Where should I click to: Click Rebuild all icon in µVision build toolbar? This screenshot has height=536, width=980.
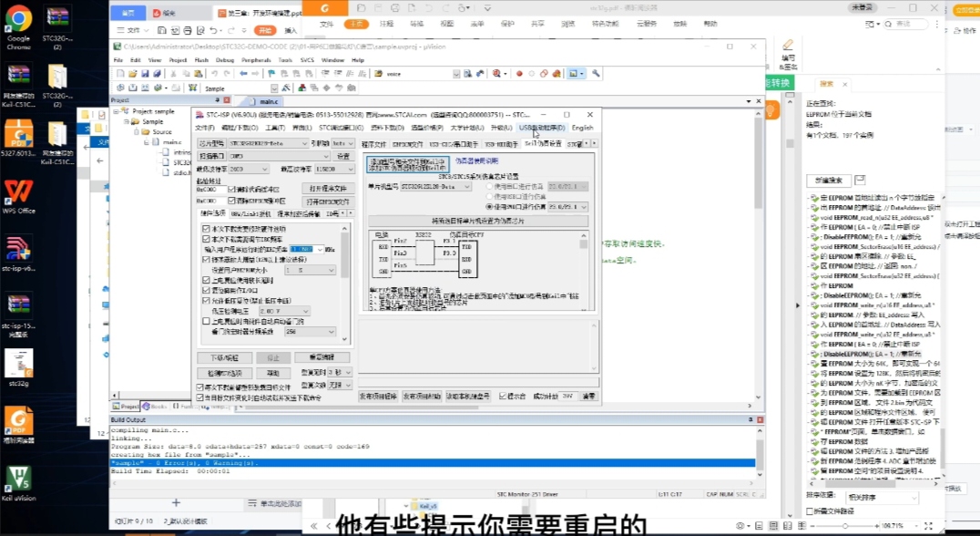[x=145, y=88]
